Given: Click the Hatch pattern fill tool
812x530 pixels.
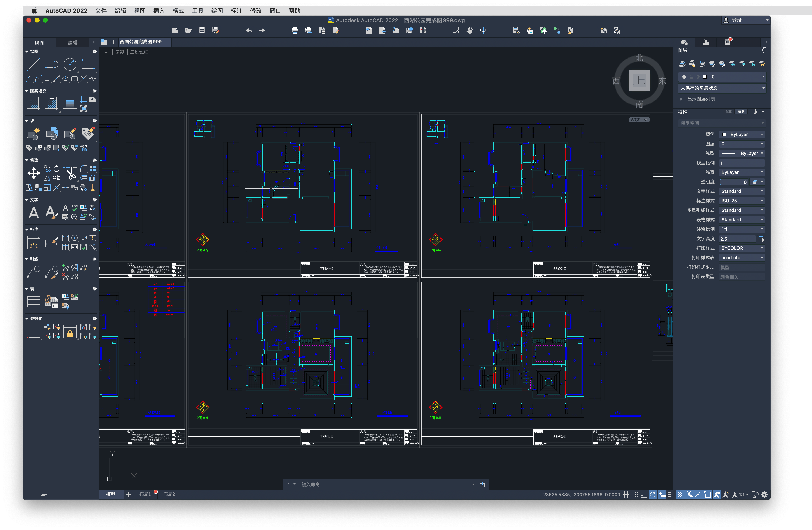Looking at the screenshot, I should [x=34, y=104].
